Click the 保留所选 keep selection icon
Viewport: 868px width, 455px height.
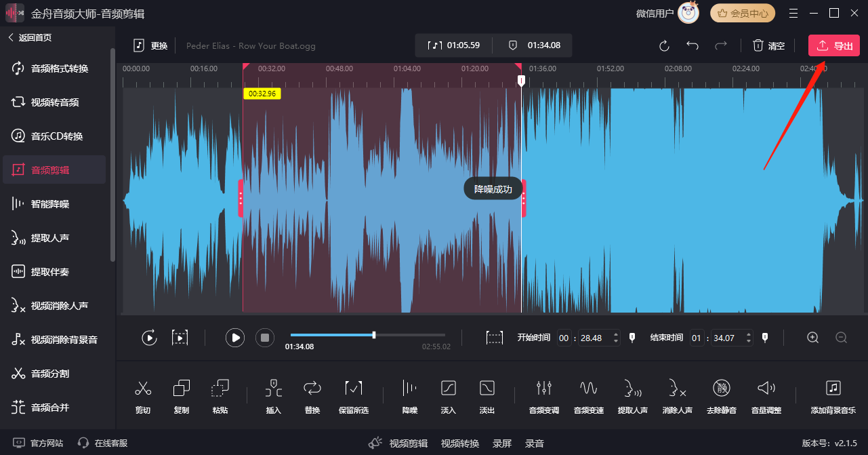353,389
